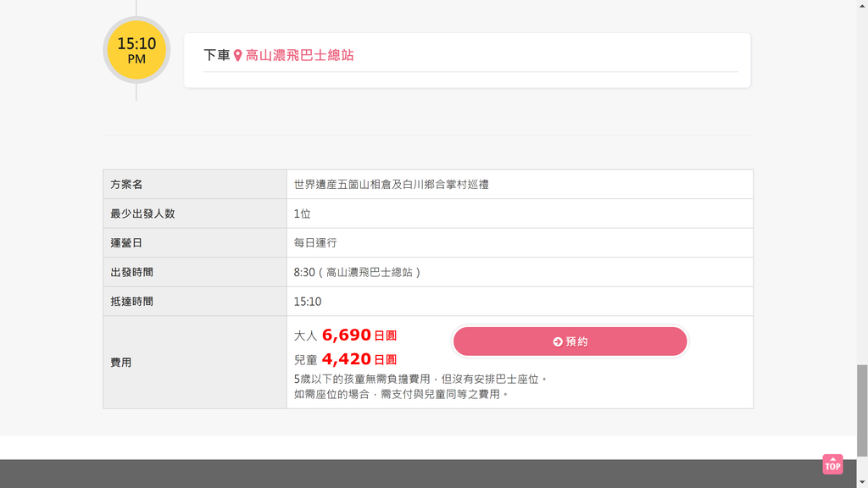Open the 高山濃飛巴士總站 location link

[299, 55]
